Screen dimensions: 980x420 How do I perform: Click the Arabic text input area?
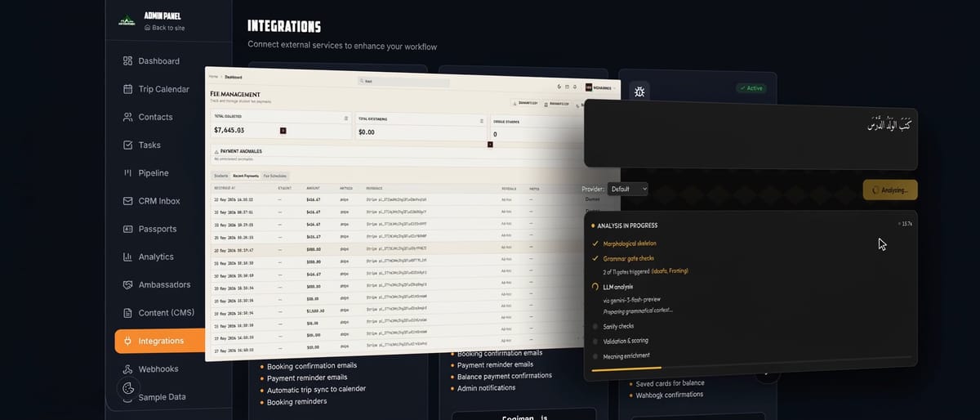[751, 135]
